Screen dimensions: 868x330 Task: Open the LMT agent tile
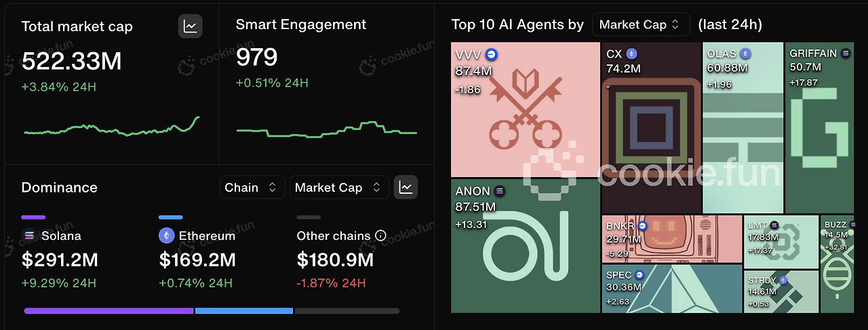pos(781,241)
